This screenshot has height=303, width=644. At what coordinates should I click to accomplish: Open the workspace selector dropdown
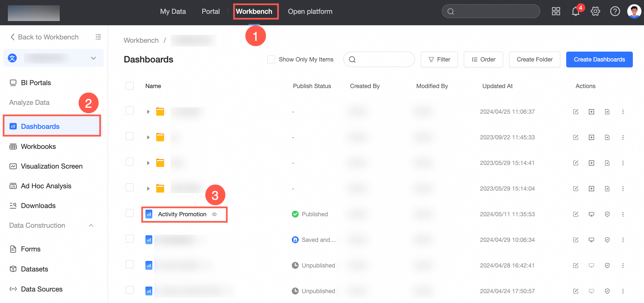54,58
